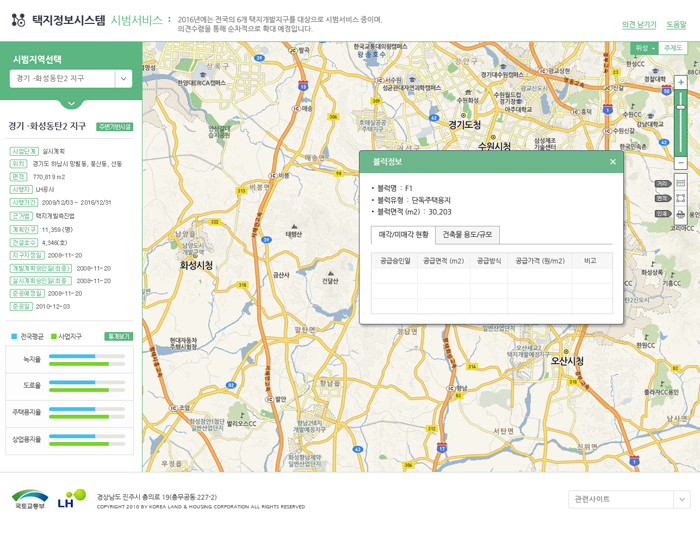Select the 매각/미매각 현황 tab

click(403, 234)
